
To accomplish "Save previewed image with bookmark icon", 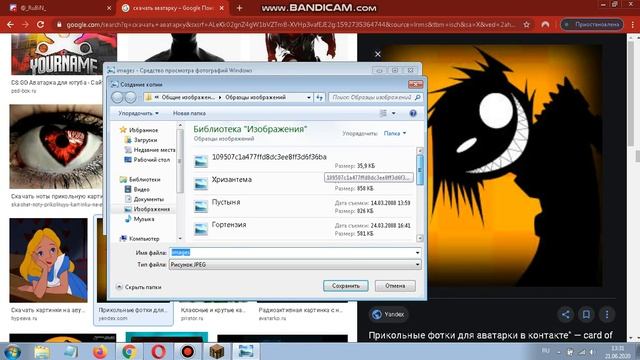I will coord(586,314).
